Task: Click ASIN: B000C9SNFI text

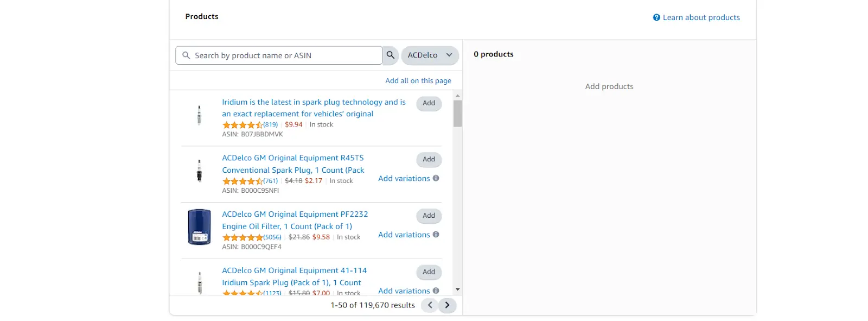Action: (251, 191)
